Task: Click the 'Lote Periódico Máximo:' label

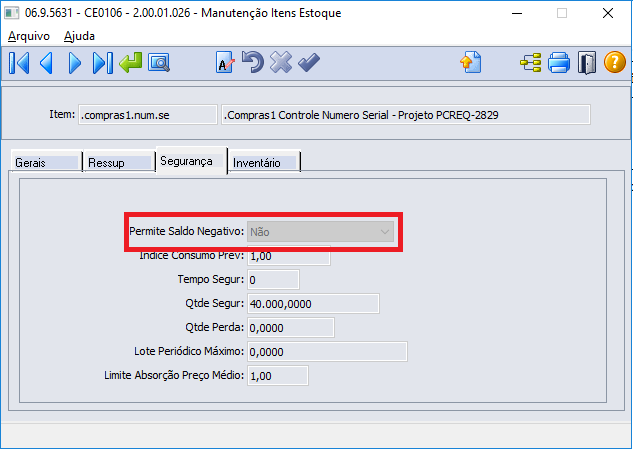Action: [189, 351]
